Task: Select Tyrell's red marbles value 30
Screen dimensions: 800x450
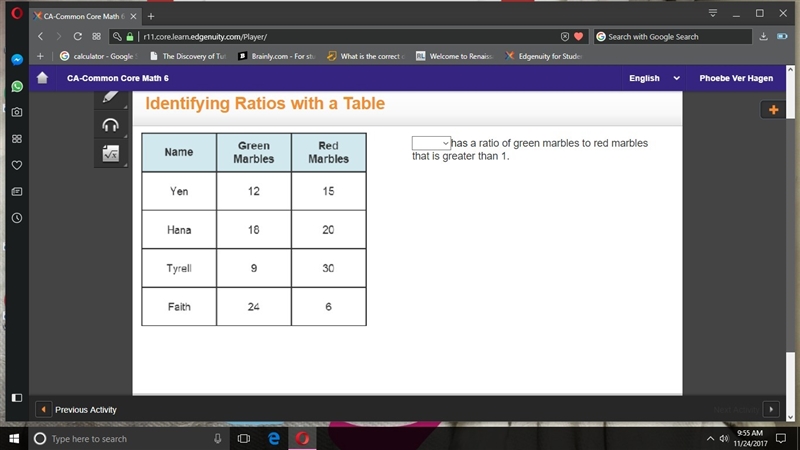Action: click(x=329, y=268)
